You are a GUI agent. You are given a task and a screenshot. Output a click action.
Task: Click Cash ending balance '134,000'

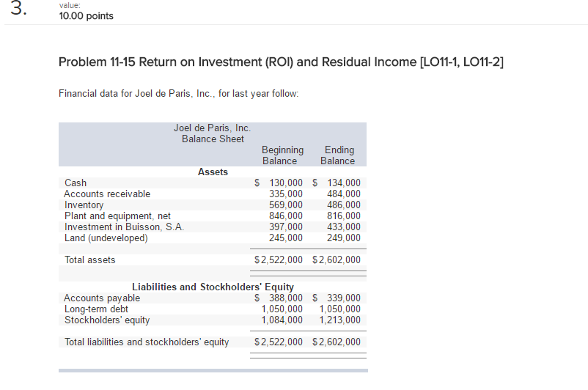[x=344, y=183]
